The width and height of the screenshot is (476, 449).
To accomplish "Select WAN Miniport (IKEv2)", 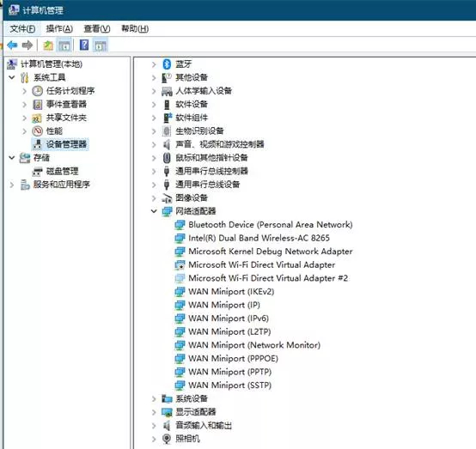I will point(231,292).
